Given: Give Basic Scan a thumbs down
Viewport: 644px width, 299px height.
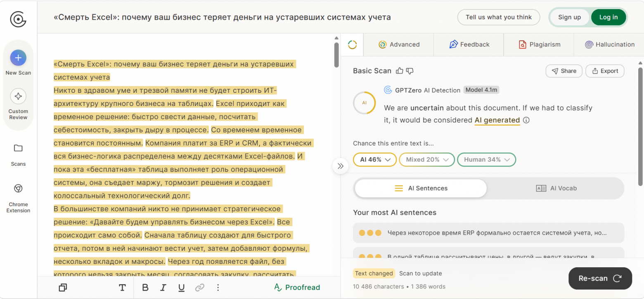Looking at the screenshot, I should (x=410, y=71).
